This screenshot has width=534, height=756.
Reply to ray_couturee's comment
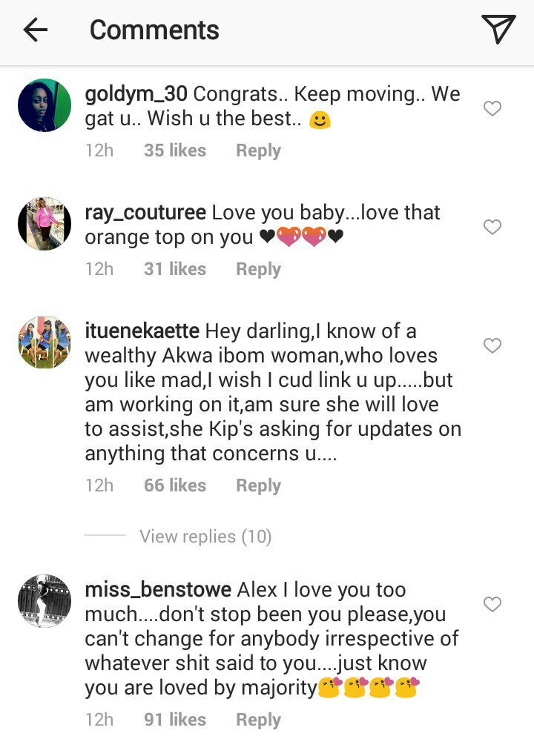[258, 269]
